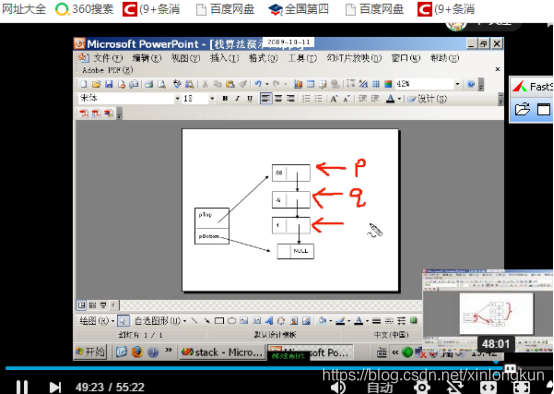
Task: Skip to the next video
Action: (x=55, y=387)
